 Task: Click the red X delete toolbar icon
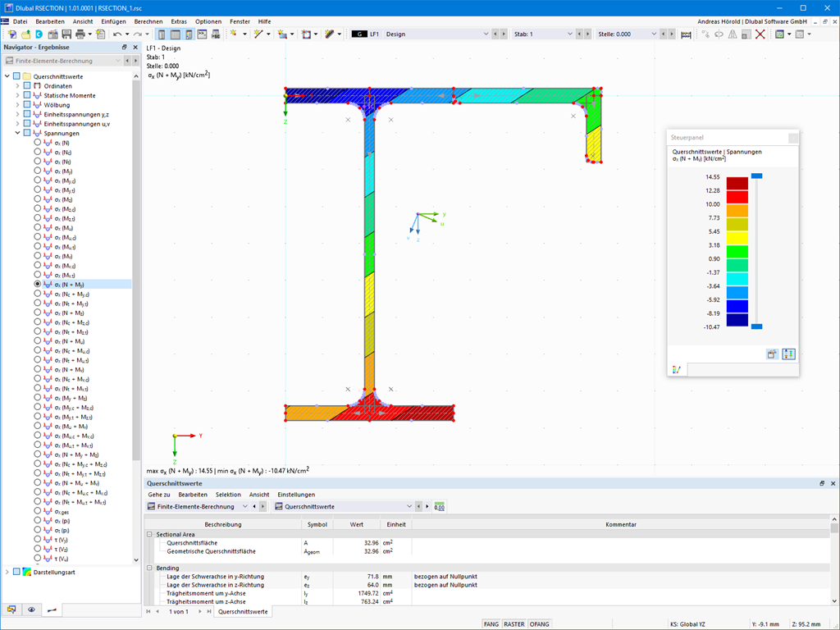pos(760,34)
